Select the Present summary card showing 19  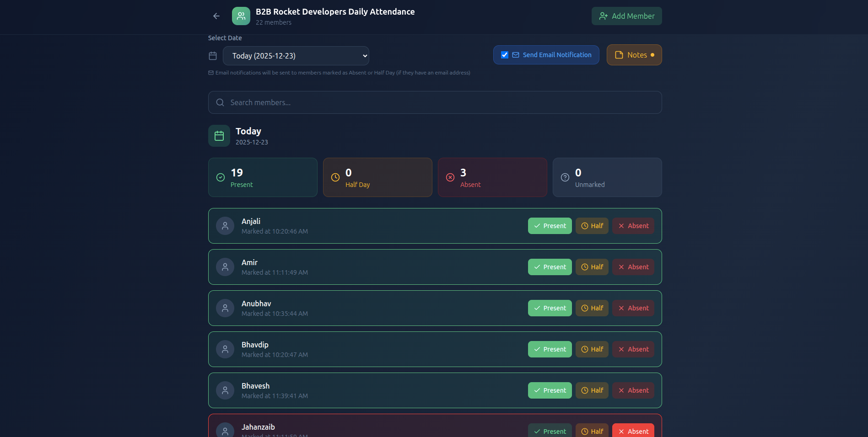[262, 177]
